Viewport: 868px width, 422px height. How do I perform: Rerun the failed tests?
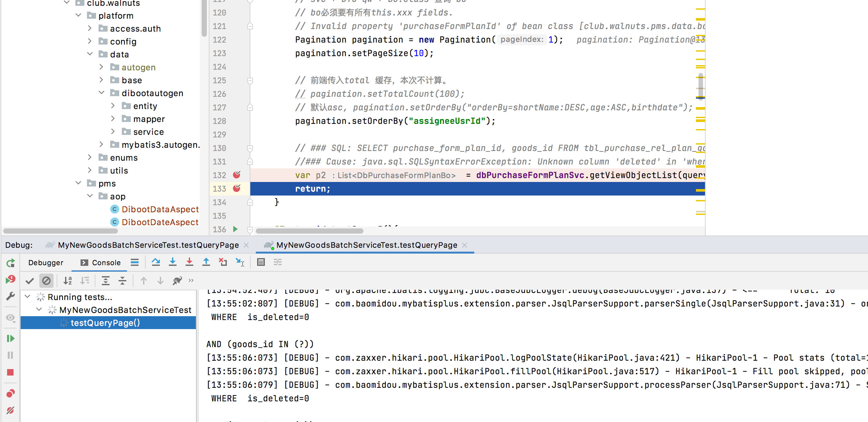point(10,280)
